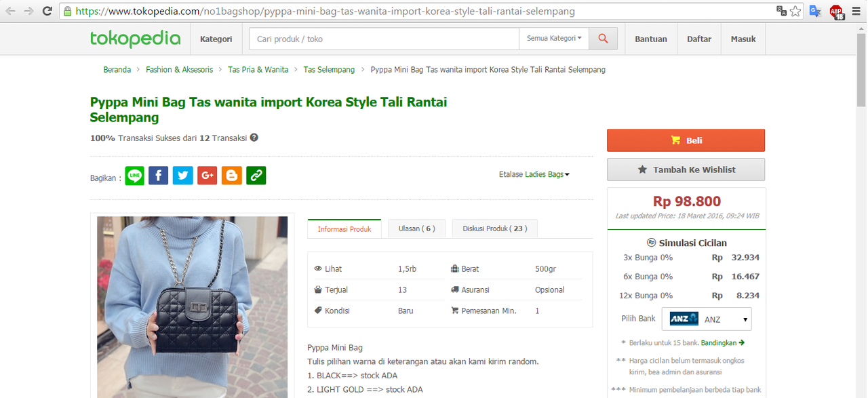868x398 pixels.
Task: Open Bantuan in the header
Action: (651, 39)
